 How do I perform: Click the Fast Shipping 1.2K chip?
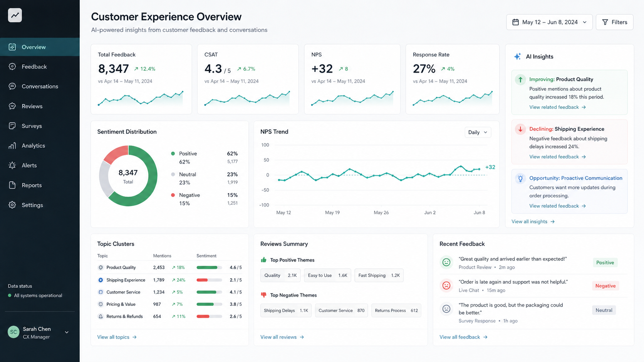(x=379, y=275)
